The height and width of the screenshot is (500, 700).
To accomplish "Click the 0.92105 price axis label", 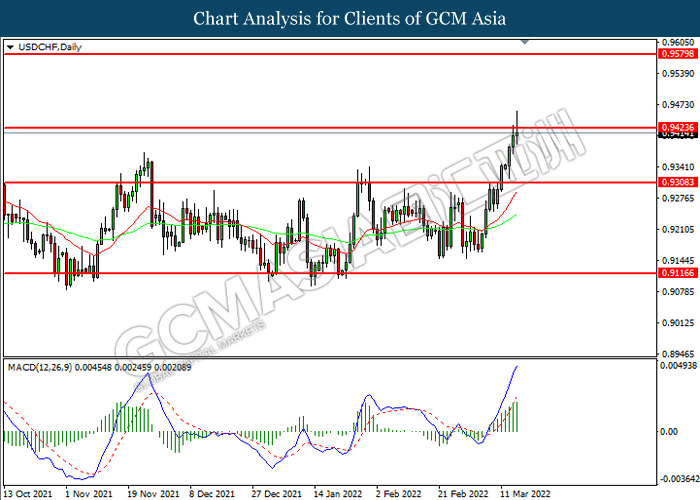I will 679,229.
